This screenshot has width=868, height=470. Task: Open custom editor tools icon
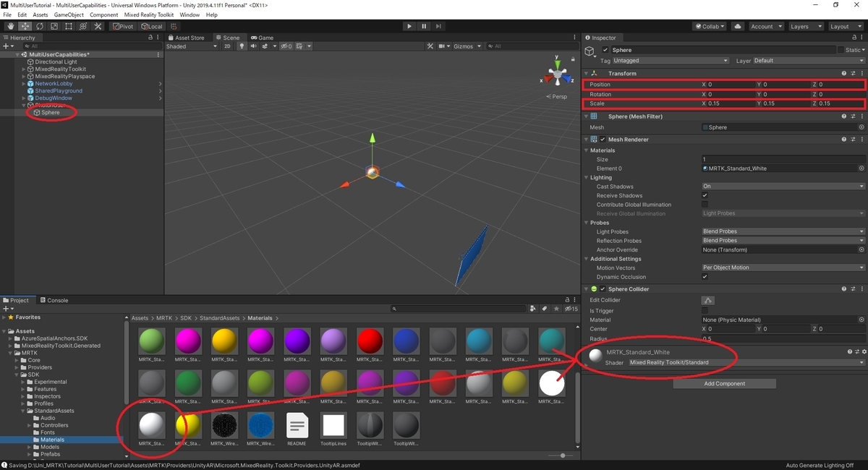point(97,26)
